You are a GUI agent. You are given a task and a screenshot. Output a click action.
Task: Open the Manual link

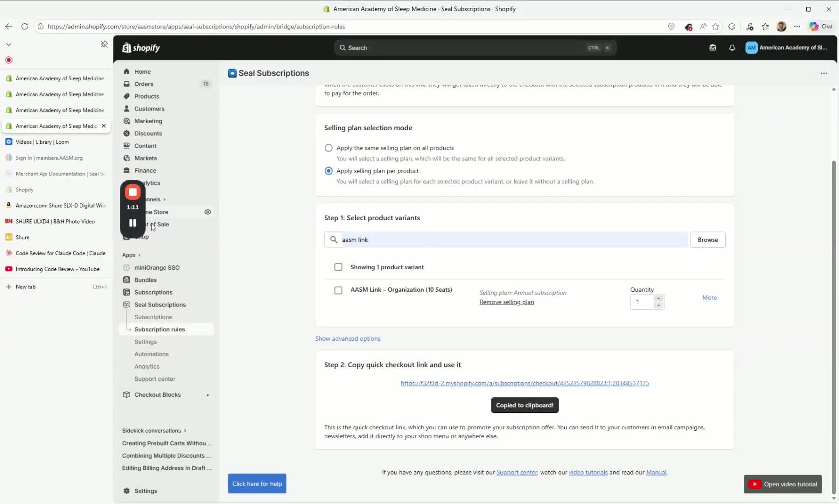point(656,472)
